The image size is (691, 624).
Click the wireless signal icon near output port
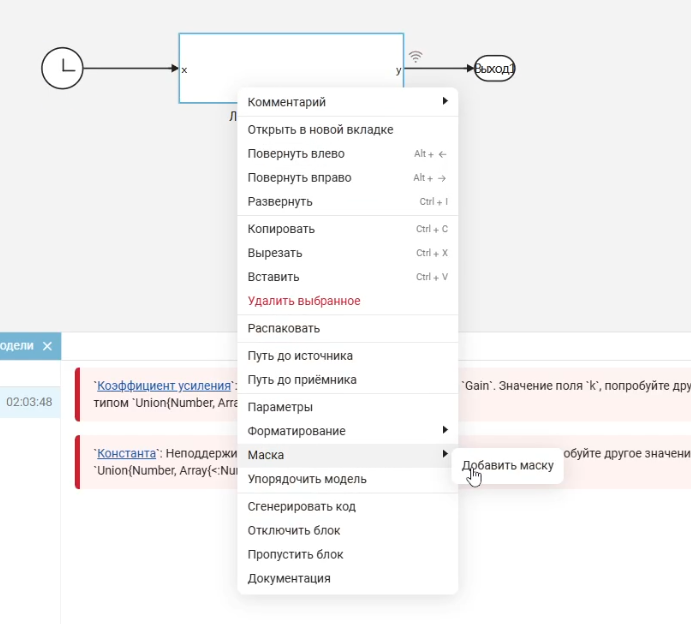[416, 57]
